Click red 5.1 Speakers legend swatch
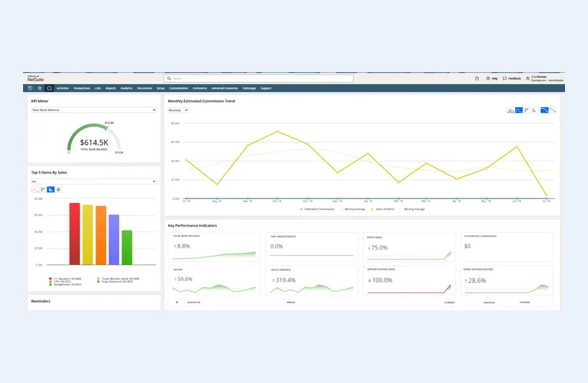The width and height of the screenshot is (588, 383). [x=50, y=278]
